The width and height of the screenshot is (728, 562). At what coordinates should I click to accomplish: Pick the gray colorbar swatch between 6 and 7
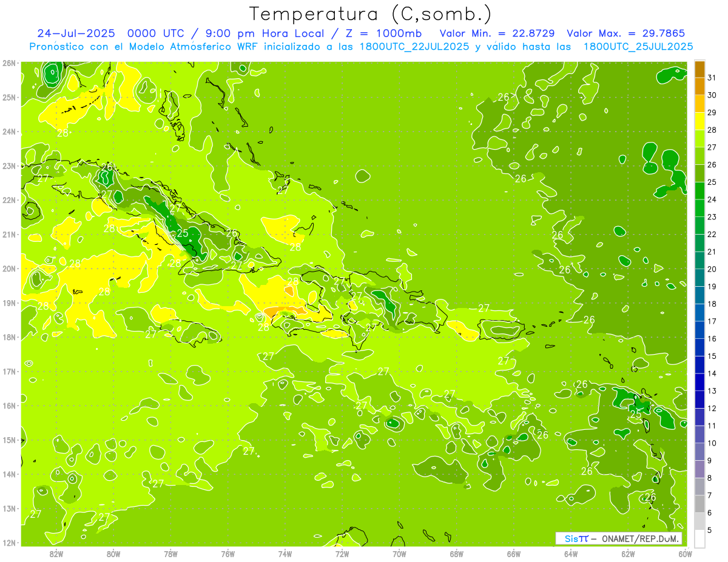click(x=699, y=503)
